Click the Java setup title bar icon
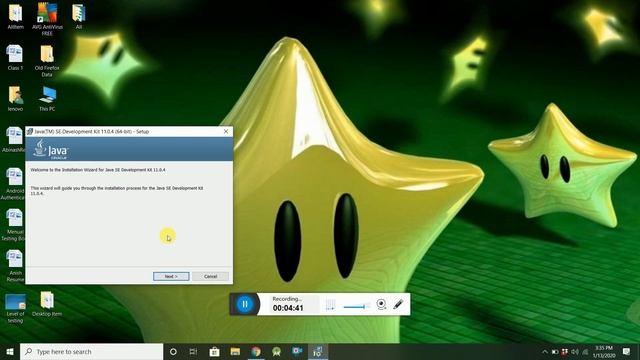Image resolution: width=640 pixels, height=360 pixels. 30,131
